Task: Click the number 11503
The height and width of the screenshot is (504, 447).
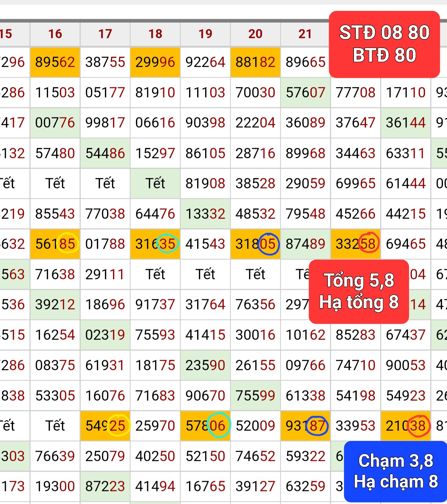Action: coord(55,92)
